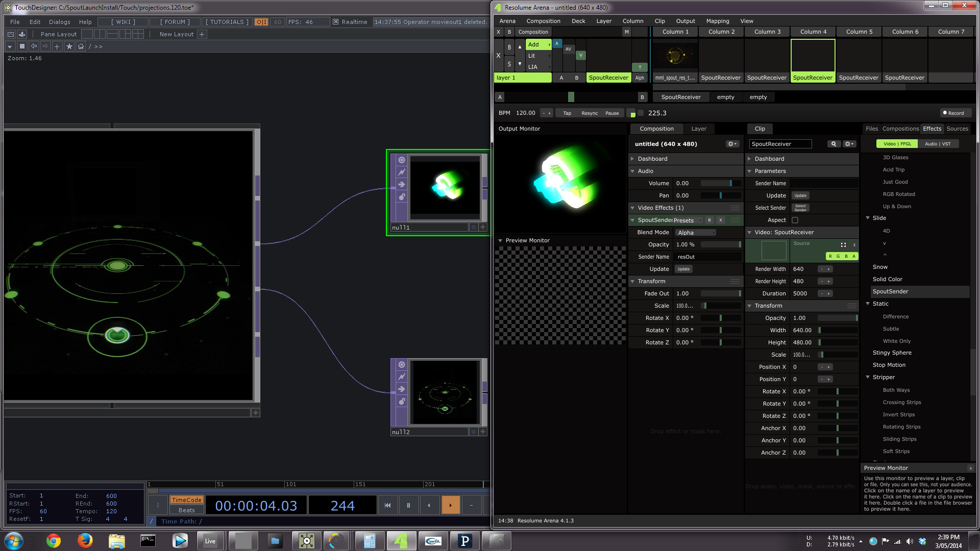The image size is (980, 551).
Task: Tick the Aspect checkbox in Clip parameters
Action: tap(795, 220)
